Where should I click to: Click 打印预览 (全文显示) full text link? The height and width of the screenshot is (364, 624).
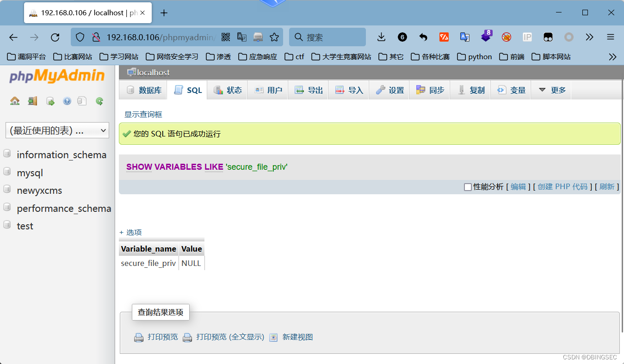(230, 337)
